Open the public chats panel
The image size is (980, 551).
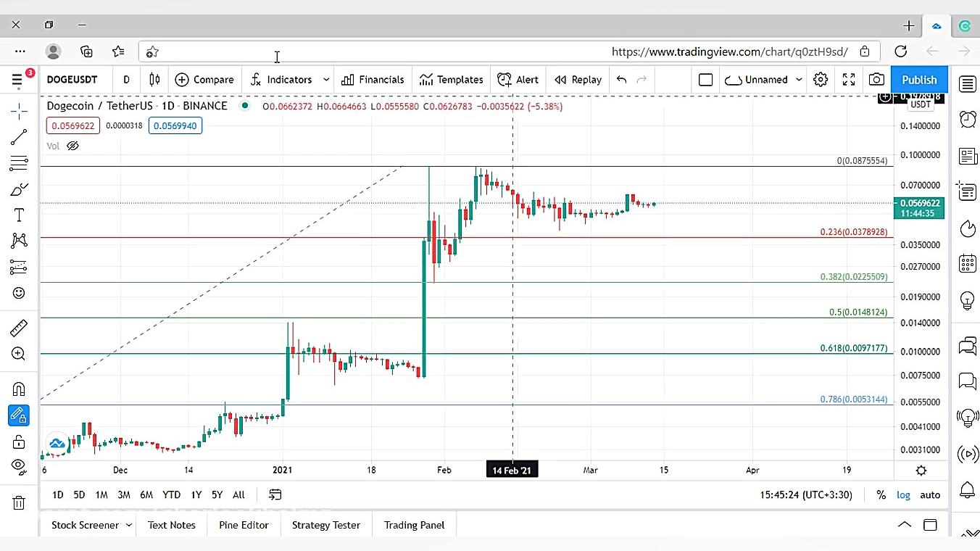pyautogui.click(x=968, y=346)
